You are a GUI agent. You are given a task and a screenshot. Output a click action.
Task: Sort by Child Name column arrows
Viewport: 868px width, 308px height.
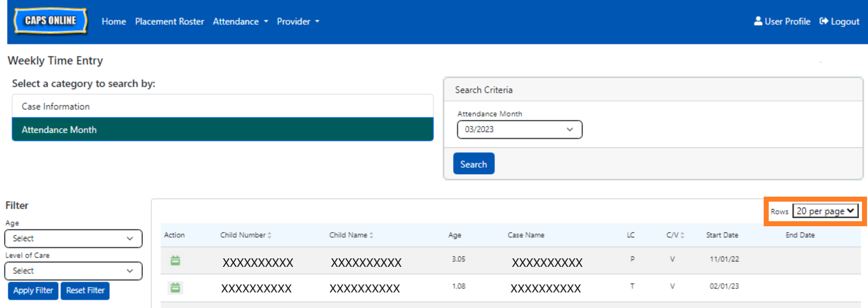[371, 235]
